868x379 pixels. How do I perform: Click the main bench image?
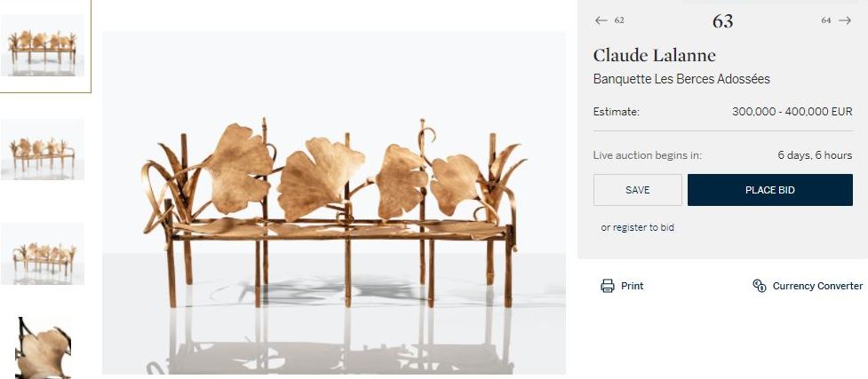click(334, 202)
